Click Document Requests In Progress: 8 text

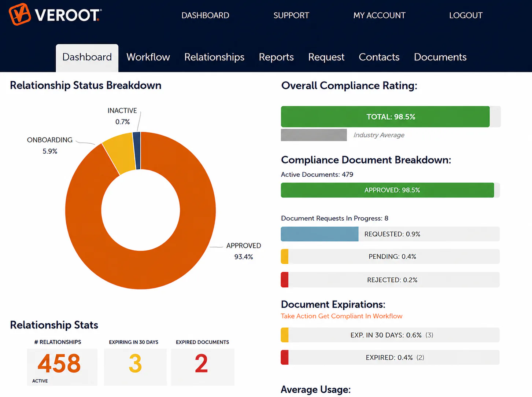pyautogui.click(x=335, y=218)
